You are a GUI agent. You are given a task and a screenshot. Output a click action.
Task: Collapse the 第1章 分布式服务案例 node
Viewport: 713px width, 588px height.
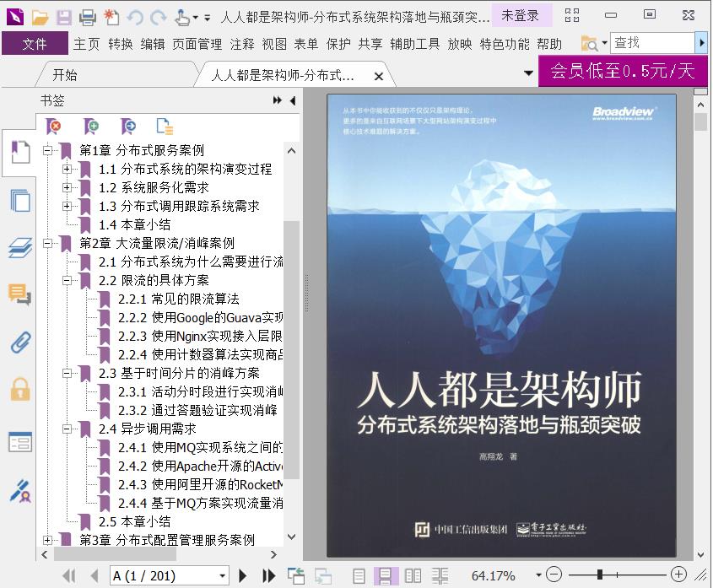[48, 150]
